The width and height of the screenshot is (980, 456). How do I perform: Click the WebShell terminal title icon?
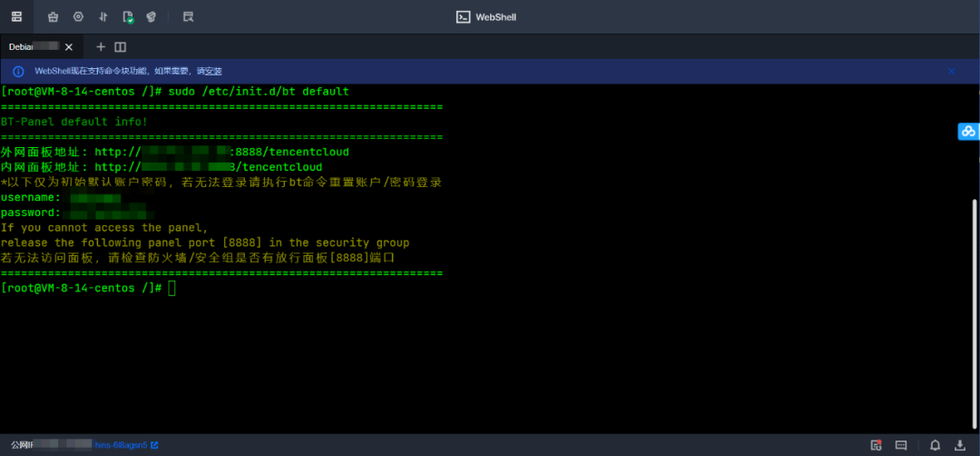[x=463, y=17]
